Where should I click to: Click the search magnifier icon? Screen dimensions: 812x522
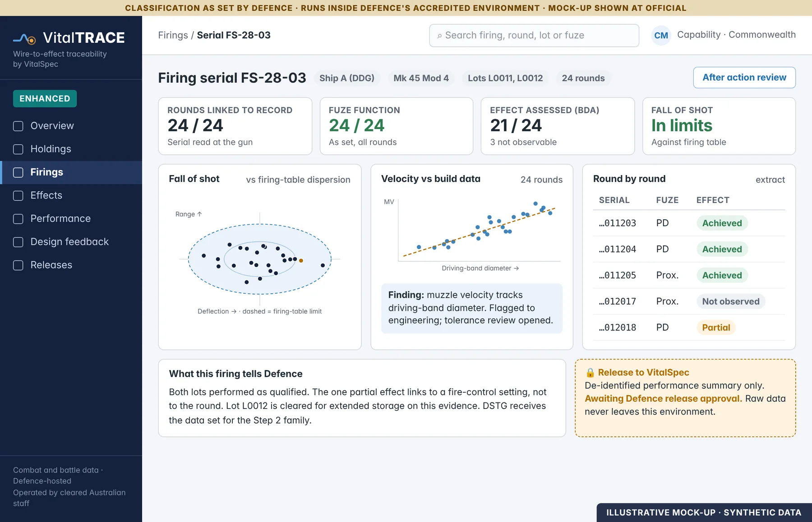point(439,36)
